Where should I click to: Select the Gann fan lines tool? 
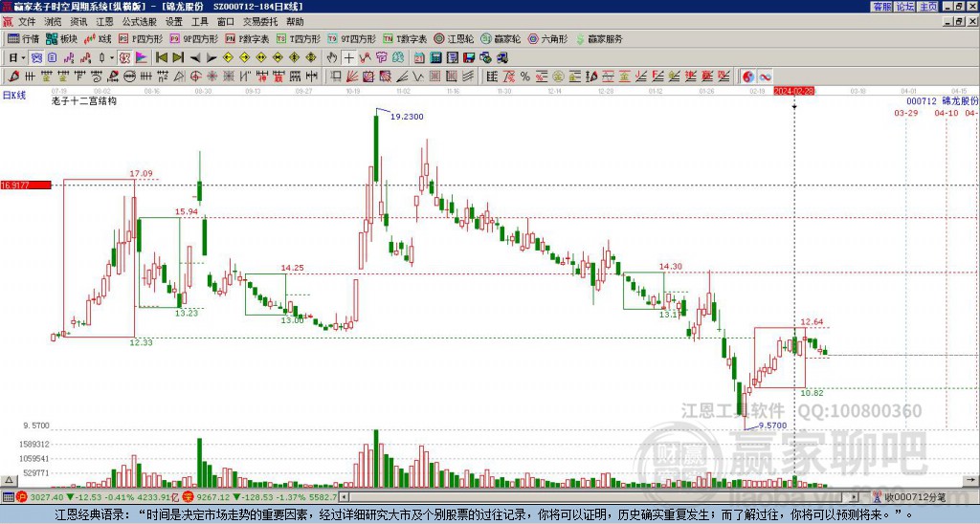[x=352, y=76]
